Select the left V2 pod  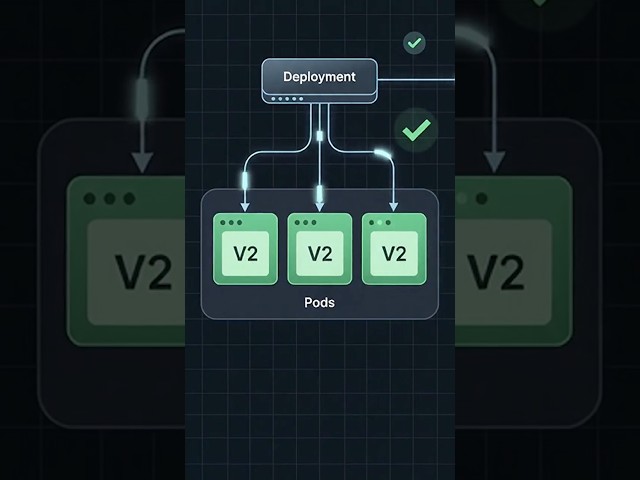point(245,249)
